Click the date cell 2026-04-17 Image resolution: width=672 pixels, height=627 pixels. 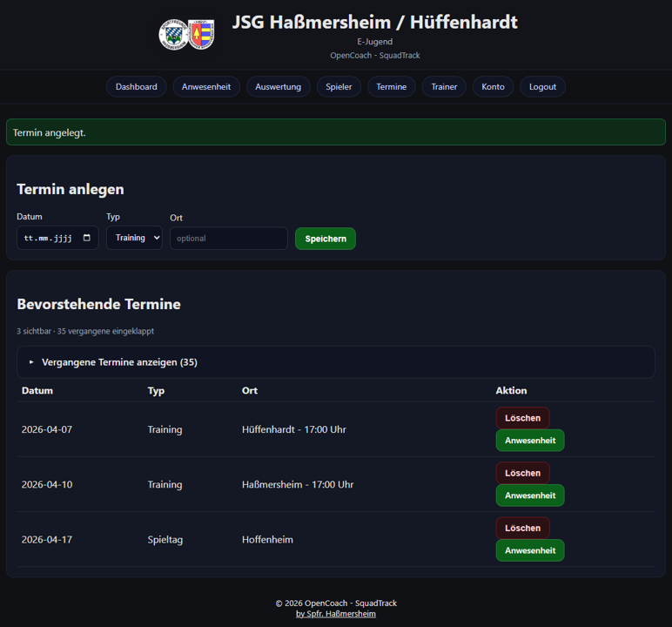(x=47, y=539)
